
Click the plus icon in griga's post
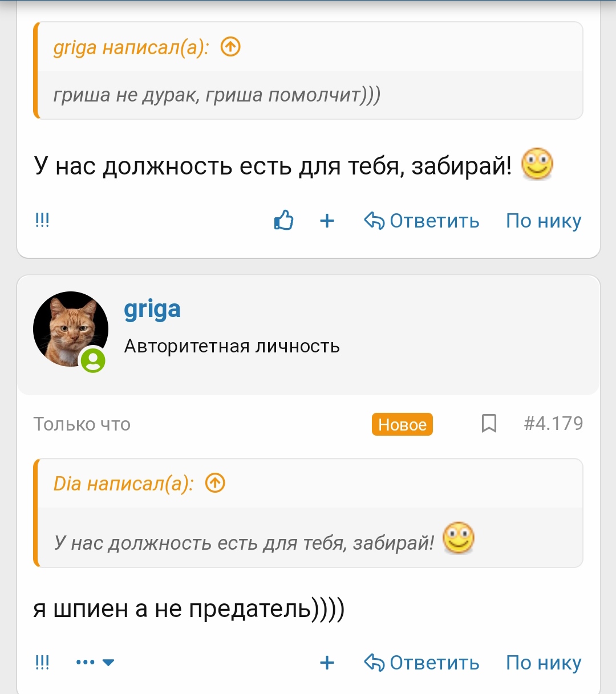(x=327, y=663)
